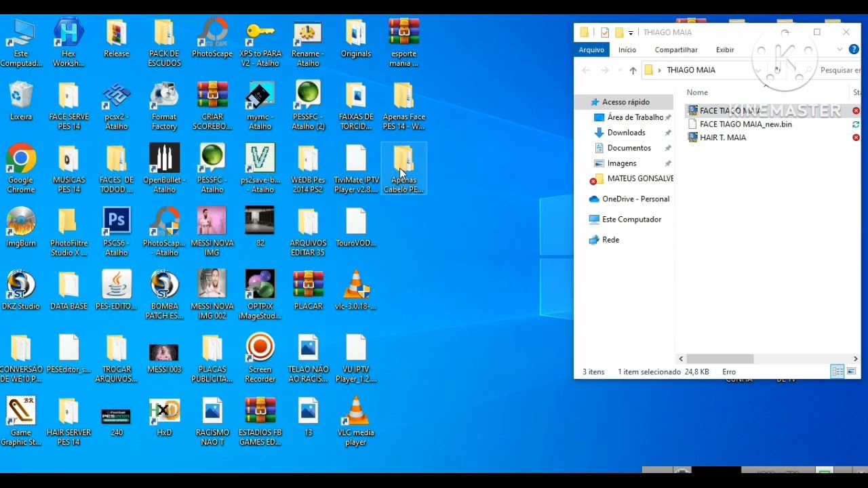Open the quick access toolbar dropdown arrow

tap(631, 33)
